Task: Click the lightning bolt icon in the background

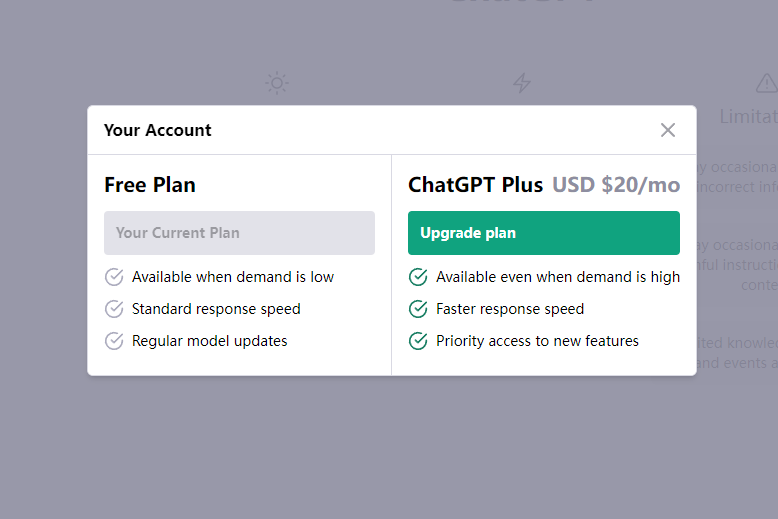Action: [x=522, y=83]
